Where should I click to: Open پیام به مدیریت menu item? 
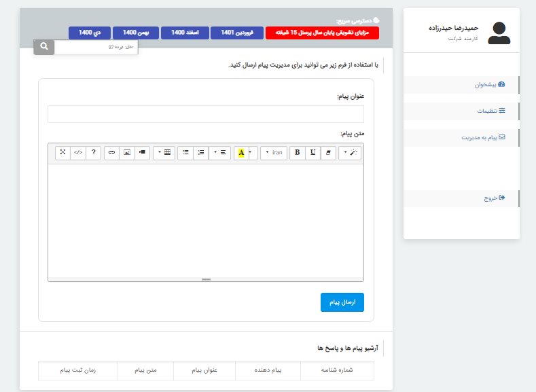tap(461, 137)
